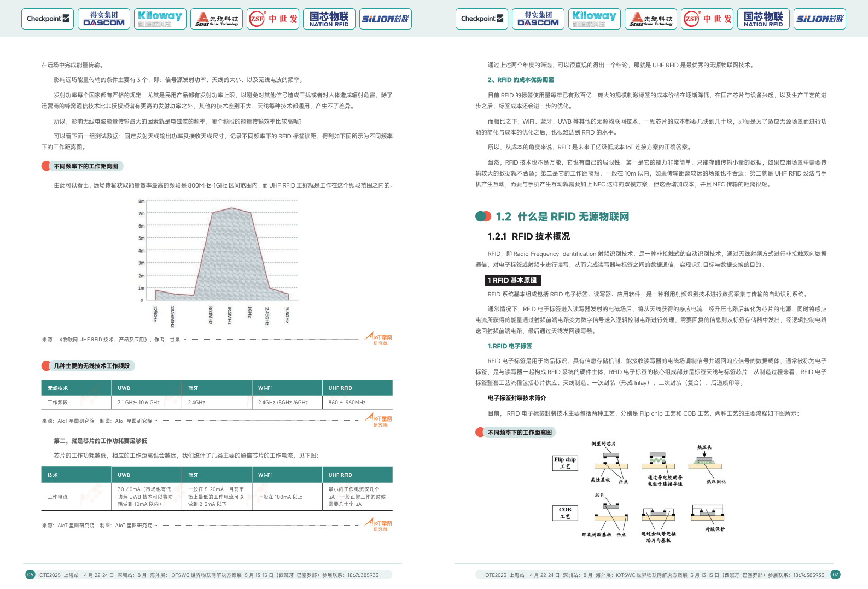Click the '860 ～ 960MHz' table cell
868x589 pixels.
358,403
